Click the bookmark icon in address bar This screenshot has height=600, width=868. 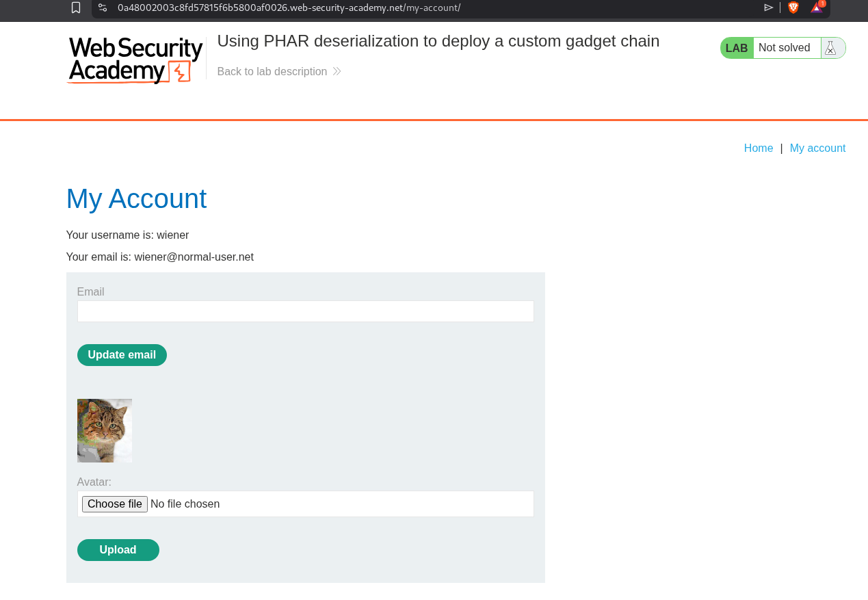tap(76, 8)
